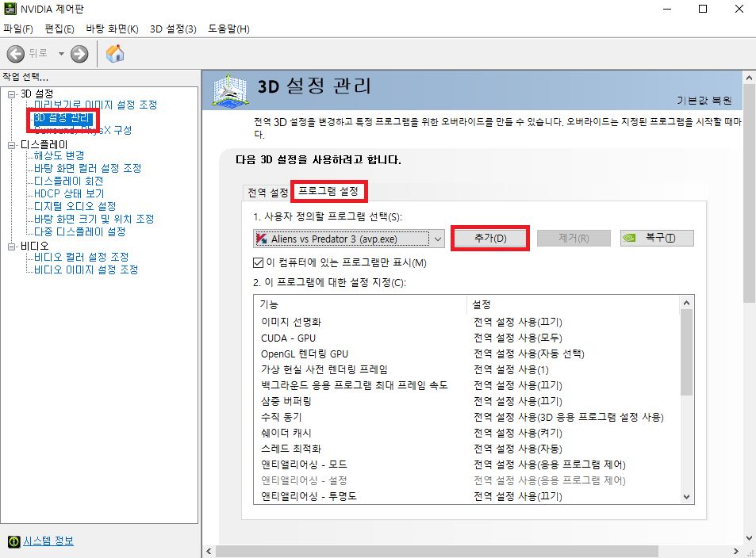Click the horizontal scrollbar left arrow
756x558 pixels.
(209, 551)
